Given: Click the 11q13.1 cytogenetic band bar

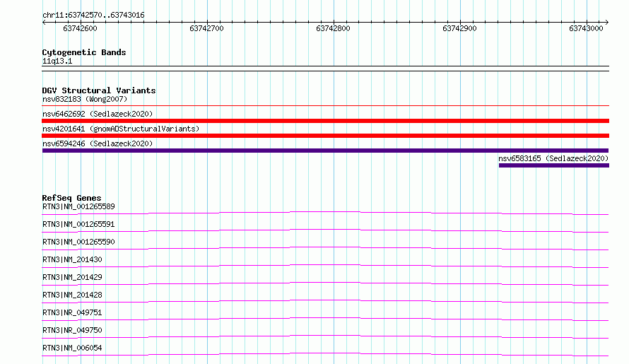Looking at the screenshot, I should pos(325,69).
